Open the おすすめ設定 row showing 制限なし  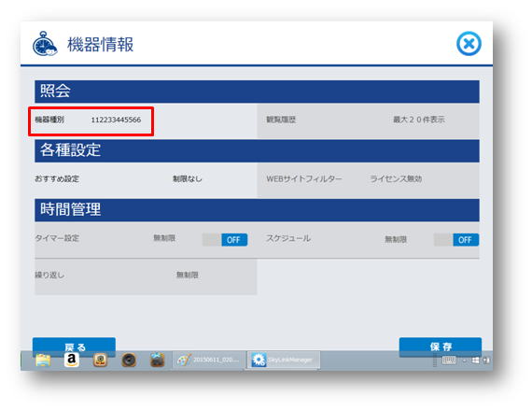(146, 179)
